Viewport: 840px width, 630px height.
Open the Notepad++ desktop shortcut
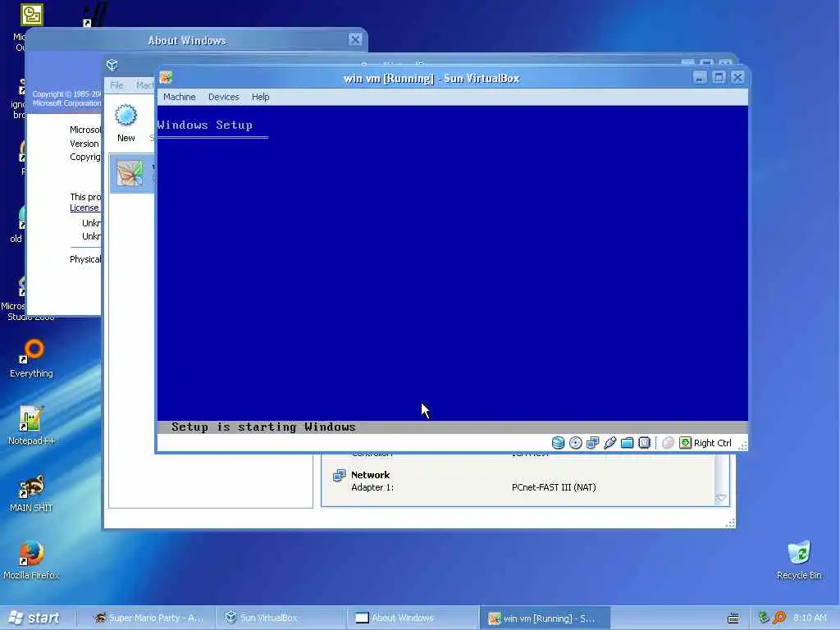click(32, 426)
